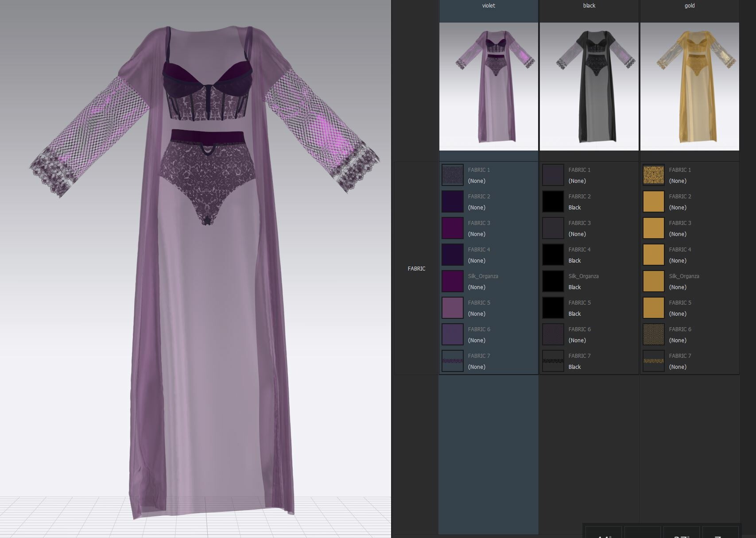Click "(None)" under violet FABRIC 1
The height and width of the screenshot is (538, 756).
pos(477,181)
